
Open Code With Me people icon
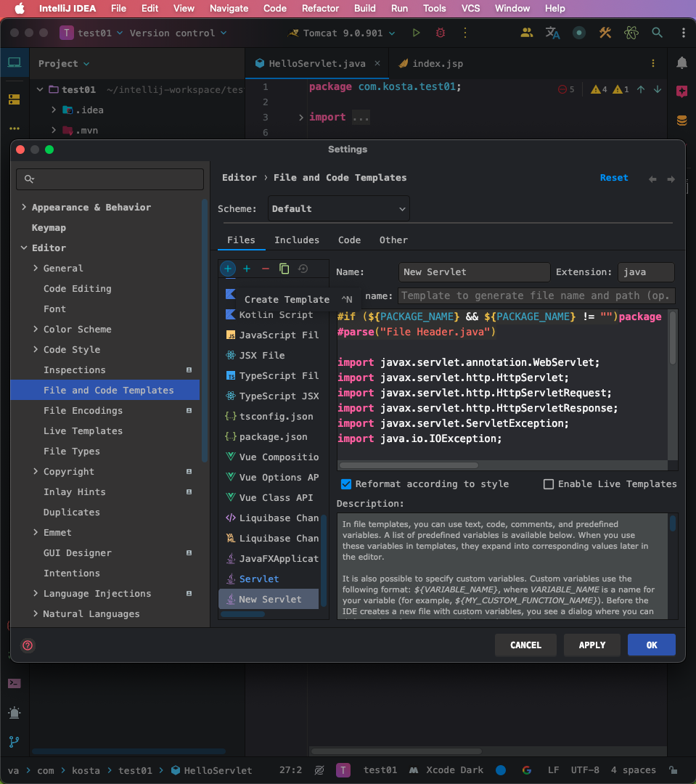coord(526,33)
